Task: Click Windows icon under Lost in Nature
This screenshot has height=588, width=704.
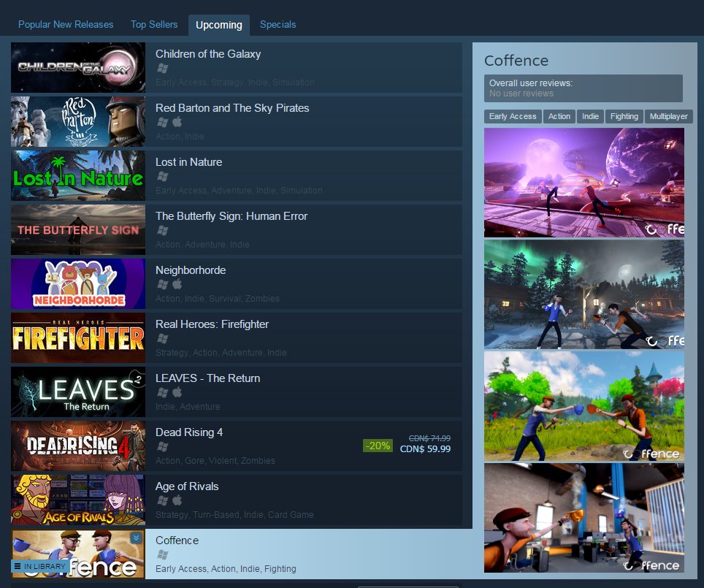Action: pyautogui.click(x=163, y=177)
